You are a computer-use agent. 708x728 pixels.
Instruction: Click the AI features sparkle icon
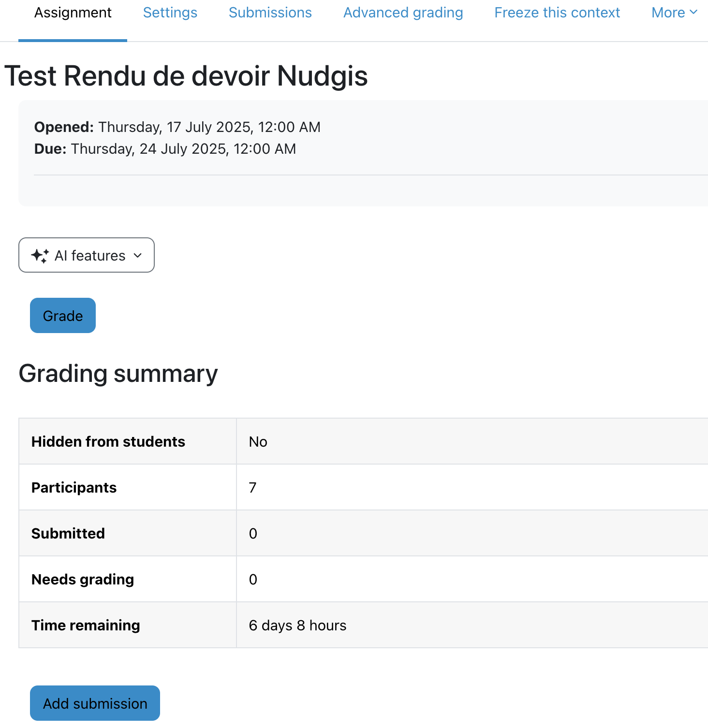coord(40,256)
